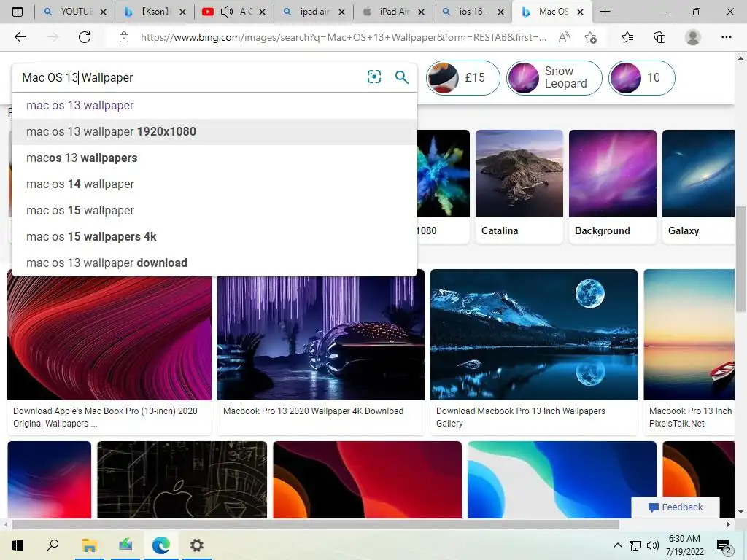Click the taskbar clock showing 6:30 AM
This screenshot has width=747, height=560.
(x=684, y=545)
